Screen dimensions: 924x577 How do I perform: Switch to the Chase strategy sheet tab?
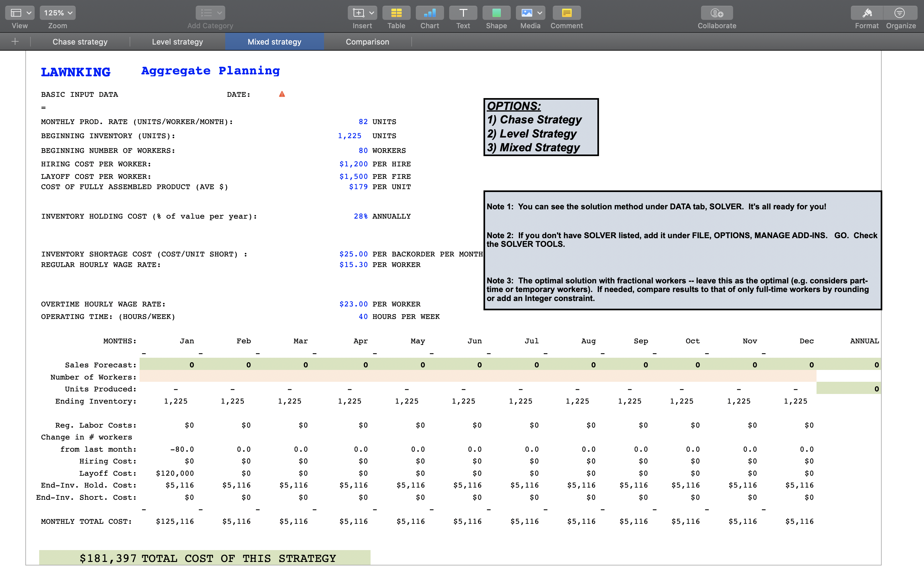pos(80,42)
